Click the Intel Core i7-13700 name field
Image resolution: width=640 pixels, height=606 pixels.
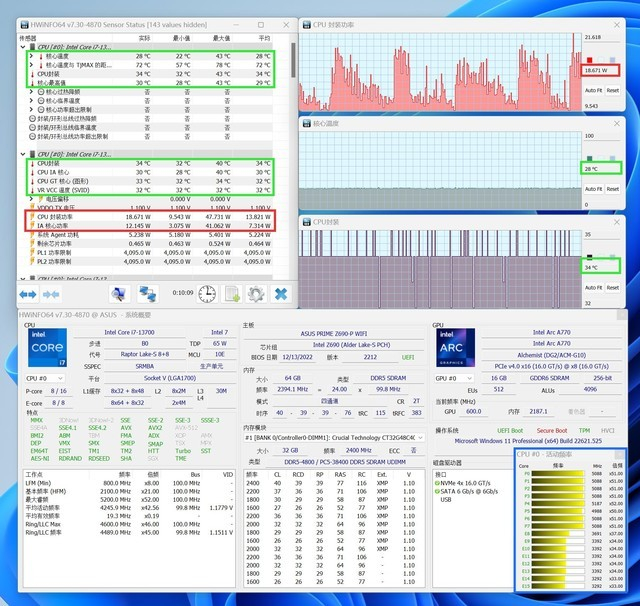129,332
